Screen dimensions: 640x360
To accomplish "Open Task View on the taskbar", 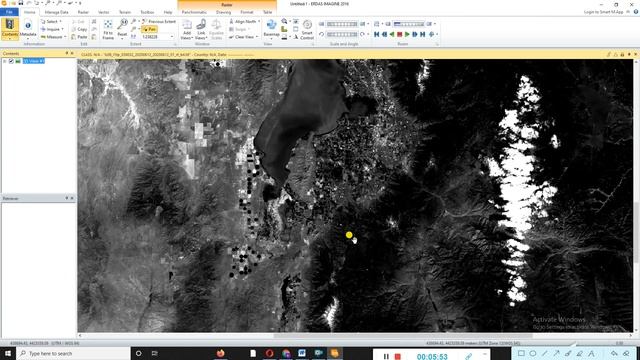I will (155, 353).
